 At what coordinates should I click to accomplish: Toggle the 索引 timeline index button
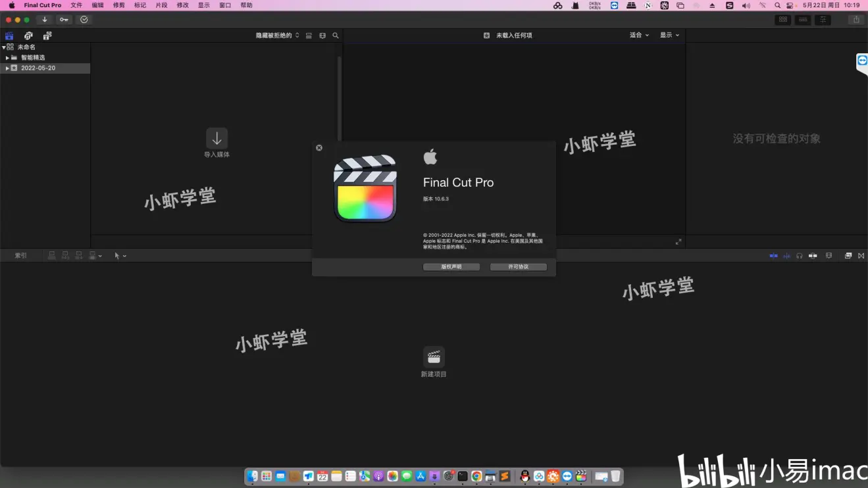21,256
